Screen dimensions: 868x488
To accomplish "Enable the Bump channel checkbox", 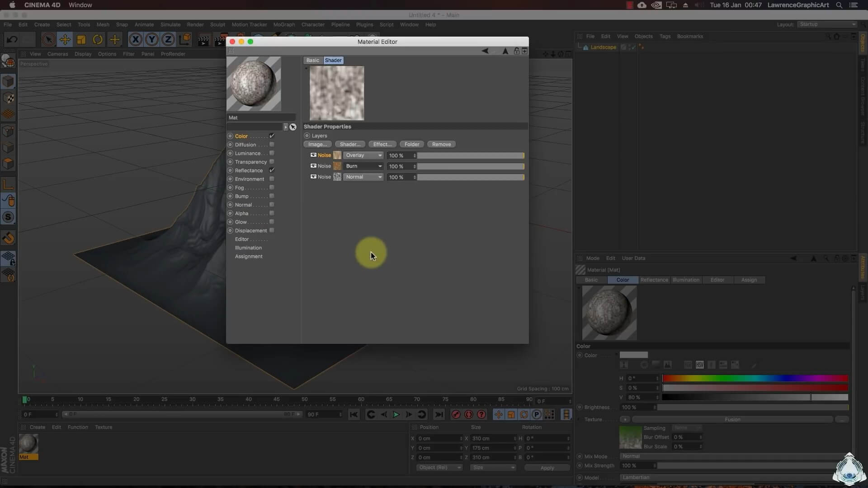I will coord(272,196).
